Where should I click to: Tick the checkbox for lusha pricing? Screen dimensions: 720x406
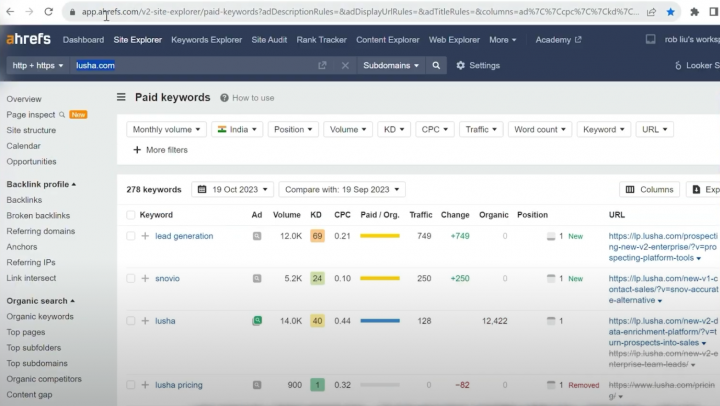(131, 385)
